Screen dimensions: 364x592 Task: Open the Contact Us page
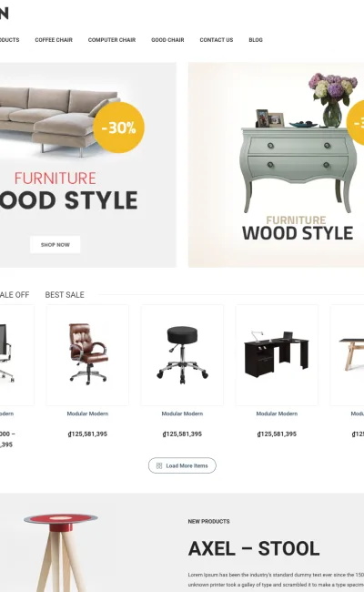(x=217, y=40)
